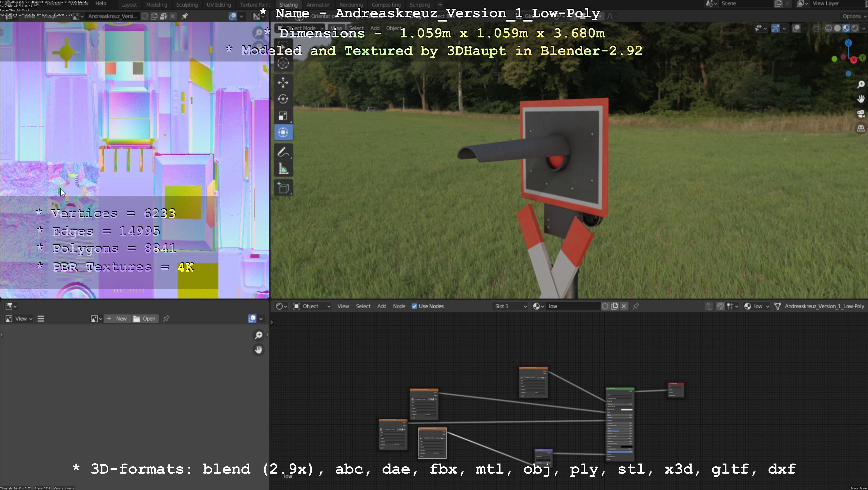Toggle overlays in lower image editor
The width and height of the screenshot is (868, 490).
252,319
